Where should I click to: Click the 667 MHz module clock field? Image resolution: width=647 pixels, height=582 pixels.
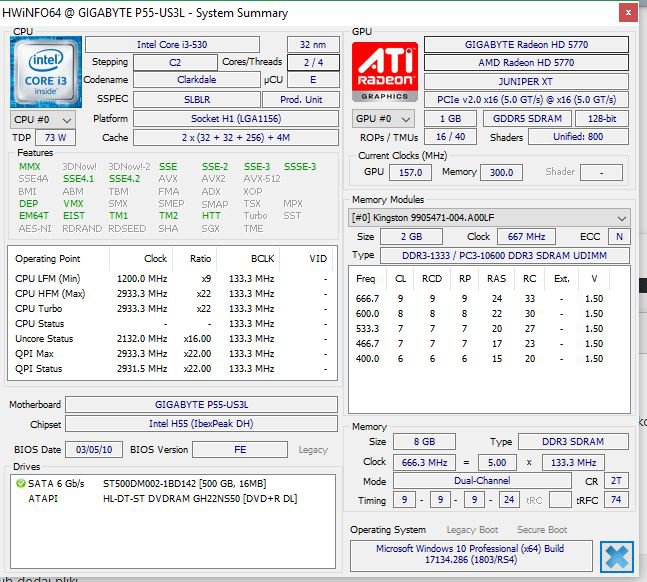coord(526,237)
